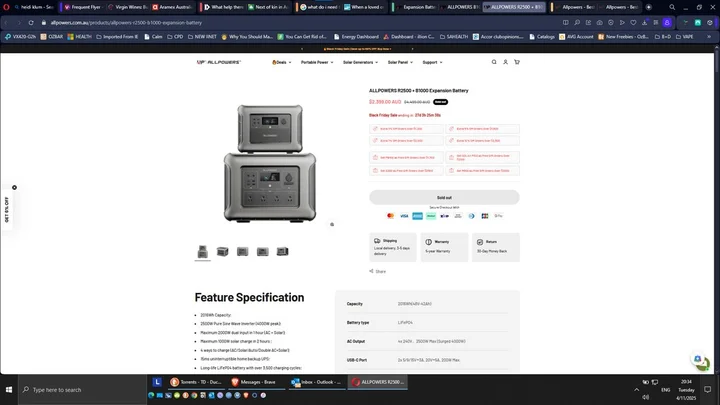Show hidden system tray icons

pyautogui.click(x=636, y=389)
